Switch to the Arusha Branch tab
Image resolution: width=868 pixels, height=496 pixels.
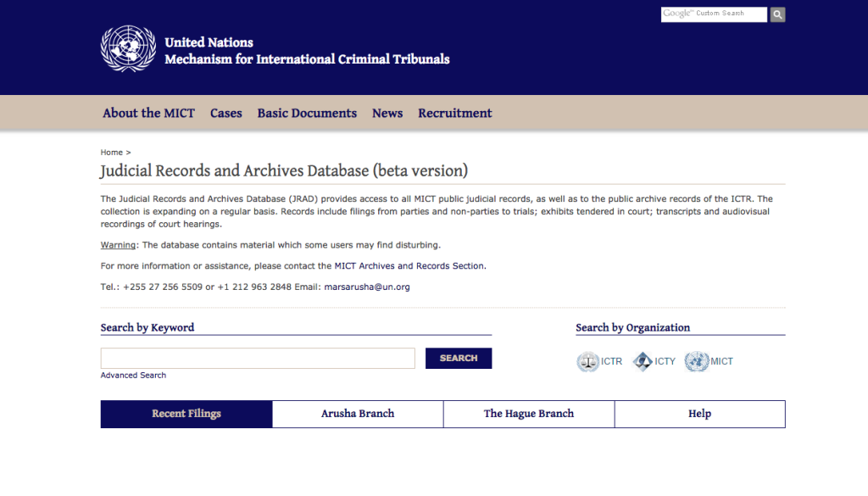pos(358,414)
